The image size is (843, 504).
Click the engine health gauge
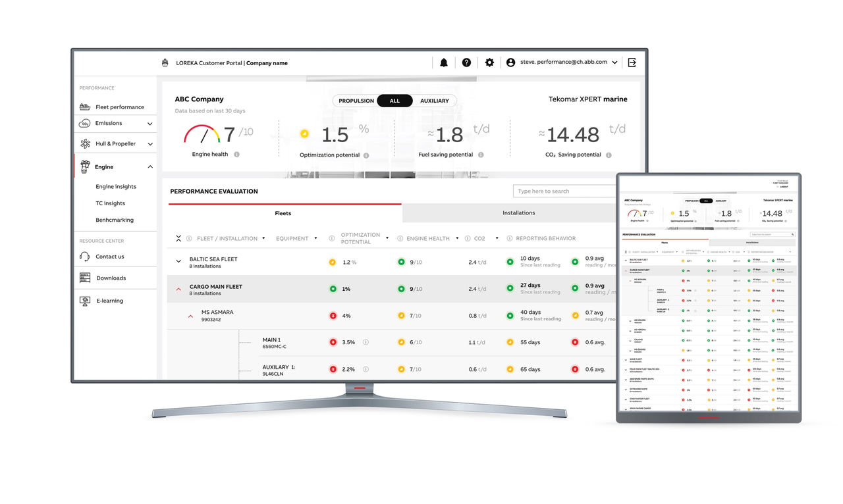[202, 134]
